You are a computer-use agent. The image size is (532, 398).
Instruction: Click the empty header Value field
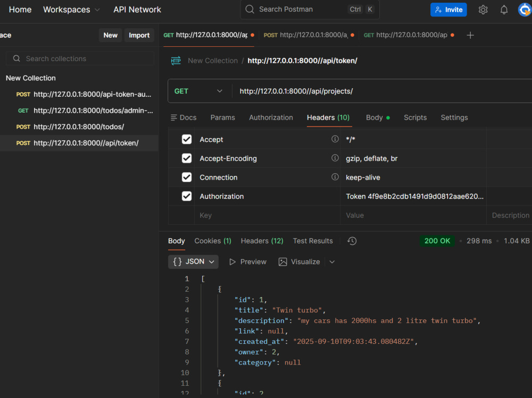point(413,215)
